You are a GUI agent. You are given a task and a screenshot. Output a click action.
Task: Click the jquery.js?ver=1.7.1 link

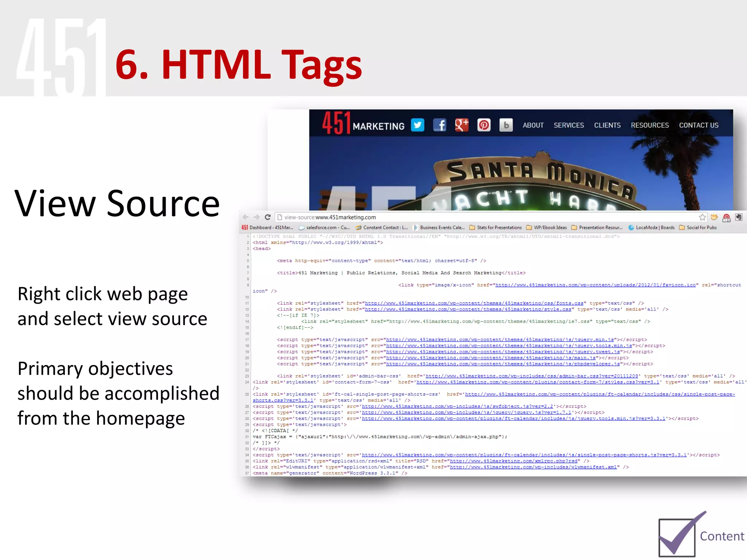coord(467,413)
